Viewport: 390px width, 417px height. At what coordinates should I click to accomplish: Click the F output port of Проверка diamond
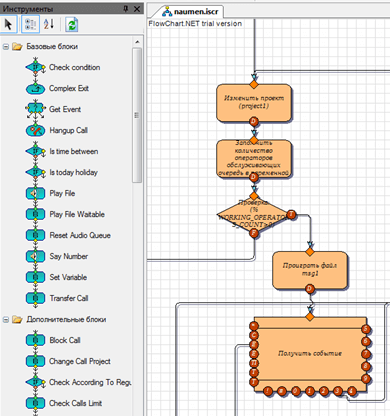pos(254,233)
